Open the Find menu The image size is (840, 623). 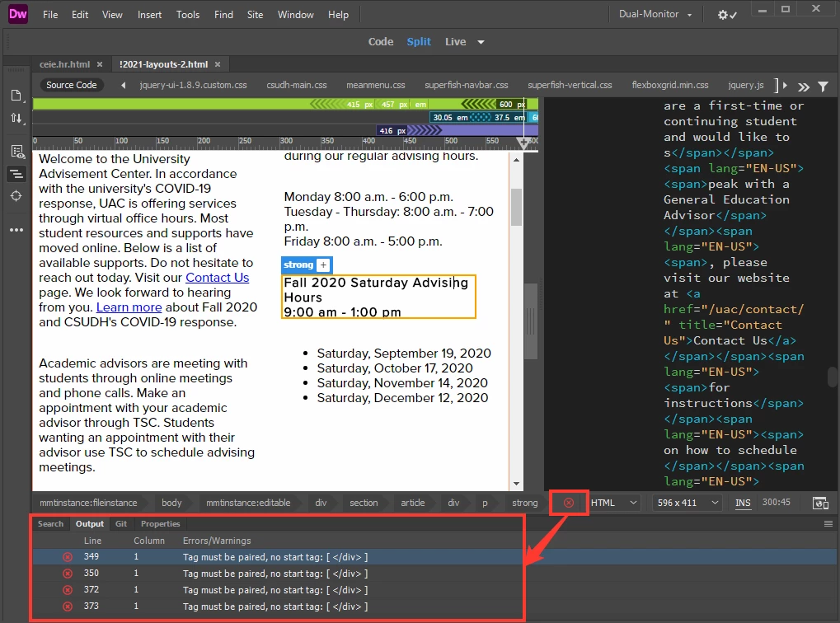(x=223, y=15)
